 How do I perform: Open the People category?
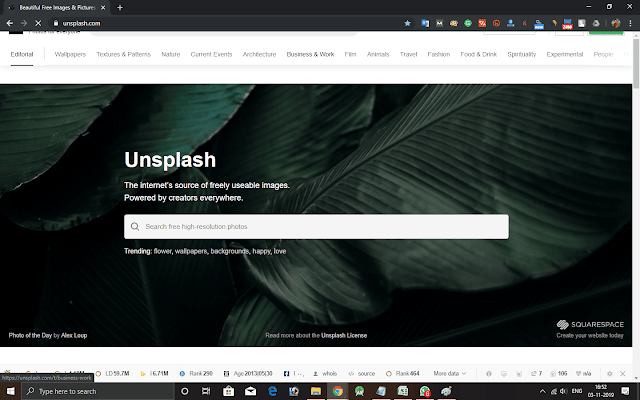603,54
